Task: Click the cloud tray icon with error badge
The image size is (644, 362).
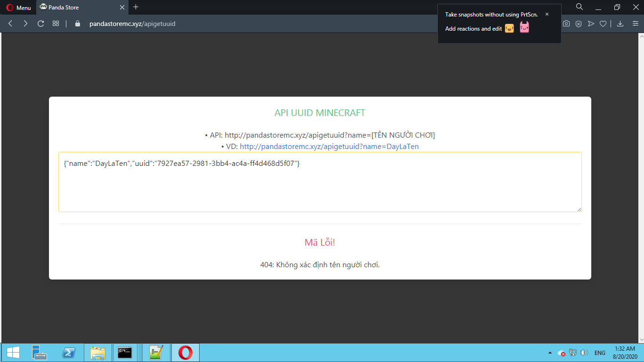Action: coord(561,353)
